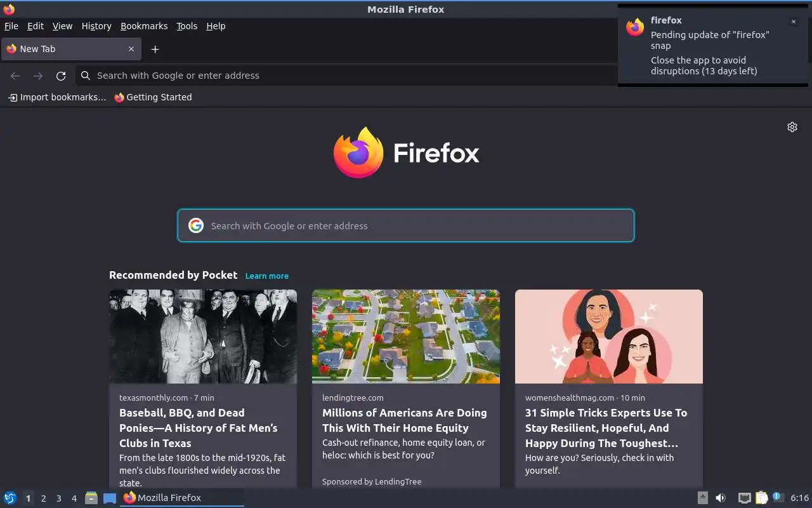Screen dimensions: 812x508
Task: Close the New Tab tab
Action: pyautogui.click(x=131, y=49)
